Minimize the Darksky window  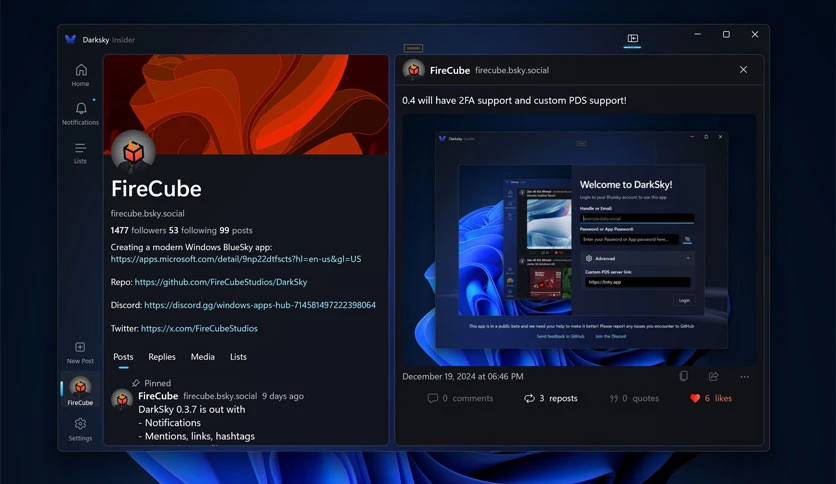(x=697, y=34)
